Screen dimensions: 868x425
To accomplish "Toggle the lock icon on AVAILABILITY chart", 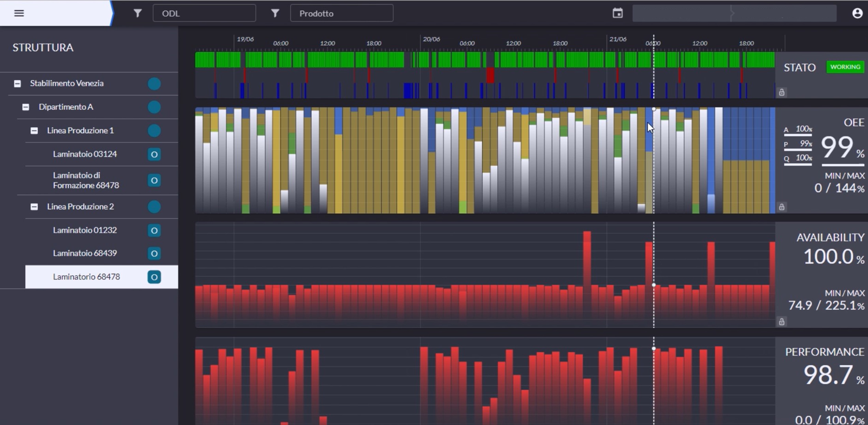I will point(782,322).
